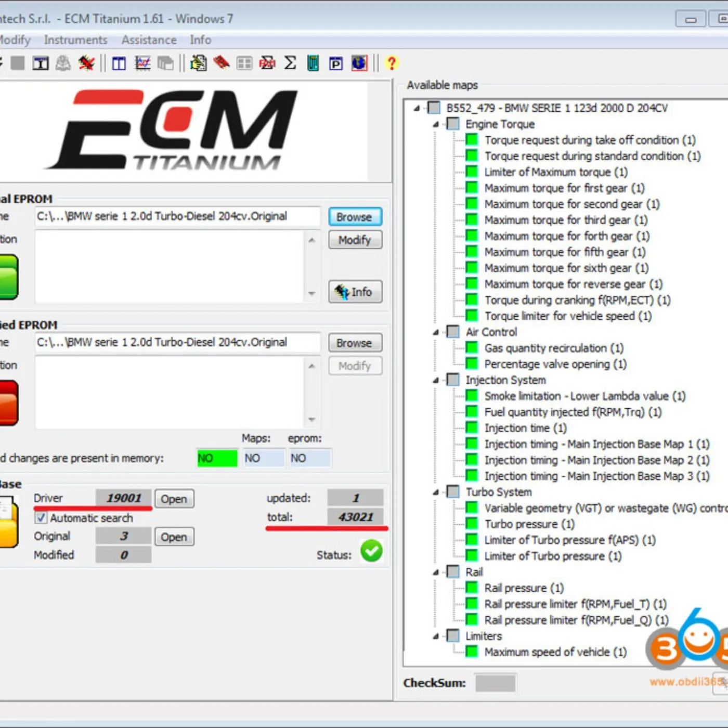Browse for the modified EPROM file
Image resolution: width=728 pixels, height=728 pixels.
pos(355,343)
